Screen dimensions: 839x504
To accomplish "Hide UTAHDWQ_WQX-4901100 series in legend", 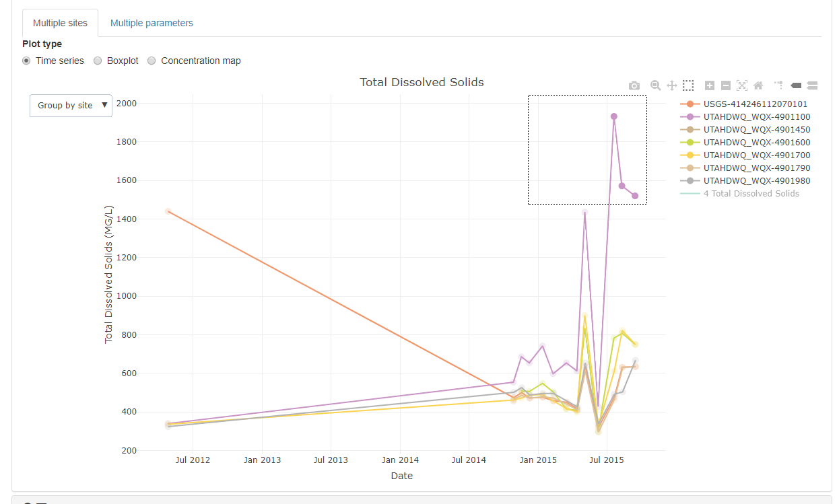I will [756, 117].
